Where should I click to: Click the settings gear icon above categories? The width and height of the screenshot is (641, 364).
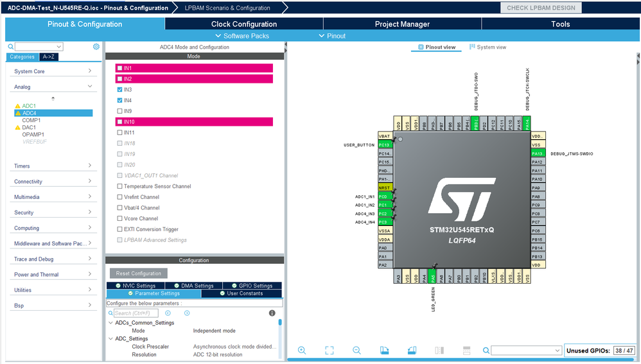[x=96, y=47]
